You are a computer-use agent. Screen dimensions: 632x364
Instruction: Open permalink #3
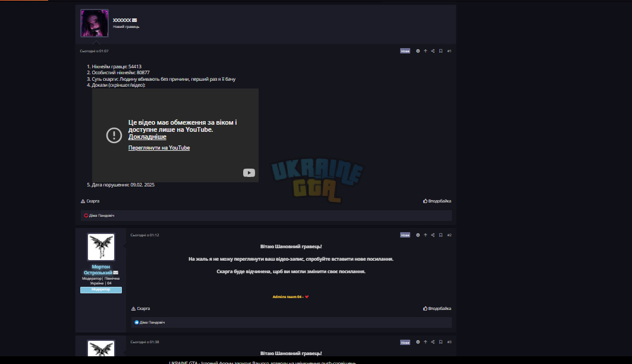(449, 342)
